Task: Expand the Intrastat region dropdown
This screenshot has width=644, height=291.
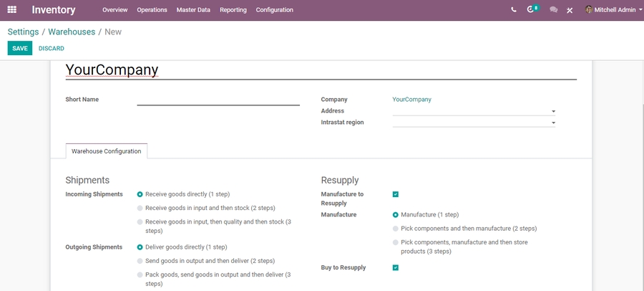Action: pos(553,123)
